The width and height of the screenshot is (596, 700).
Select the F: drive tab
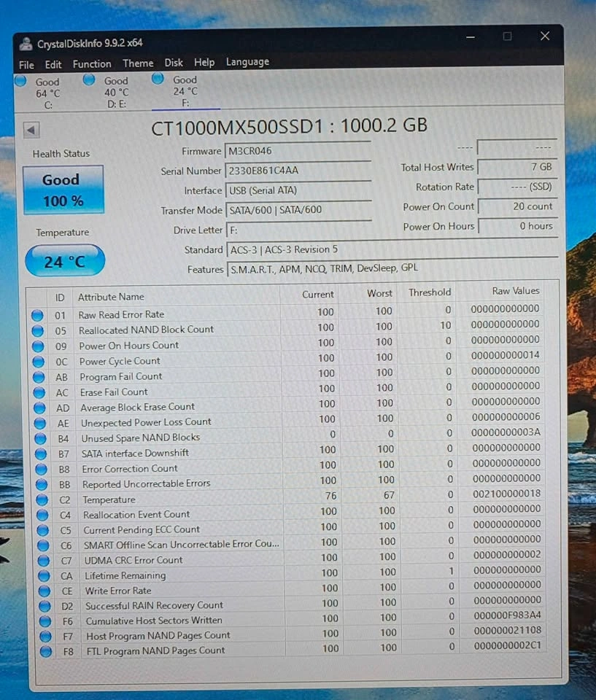[185, 91]
